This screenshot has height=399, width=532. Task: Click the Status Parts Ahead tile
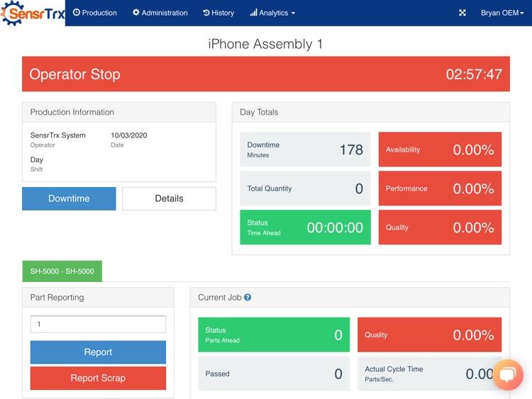(274, 335)
